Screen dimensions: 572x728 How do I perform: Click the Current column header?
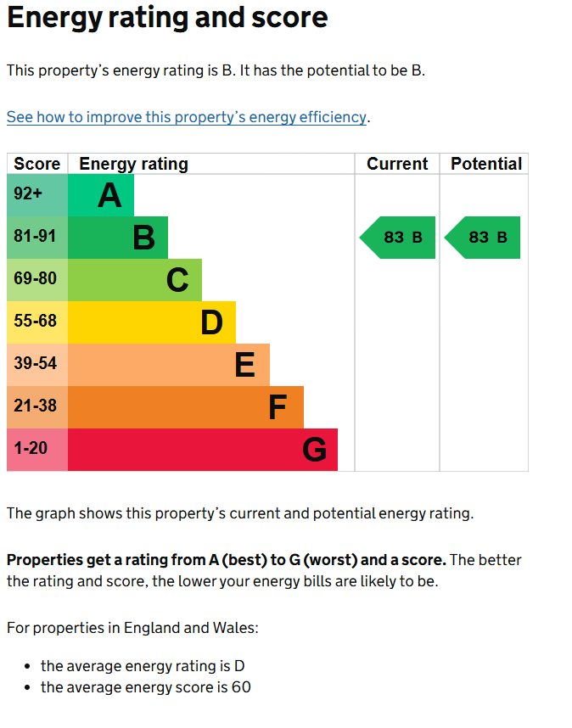coord(397,164)
